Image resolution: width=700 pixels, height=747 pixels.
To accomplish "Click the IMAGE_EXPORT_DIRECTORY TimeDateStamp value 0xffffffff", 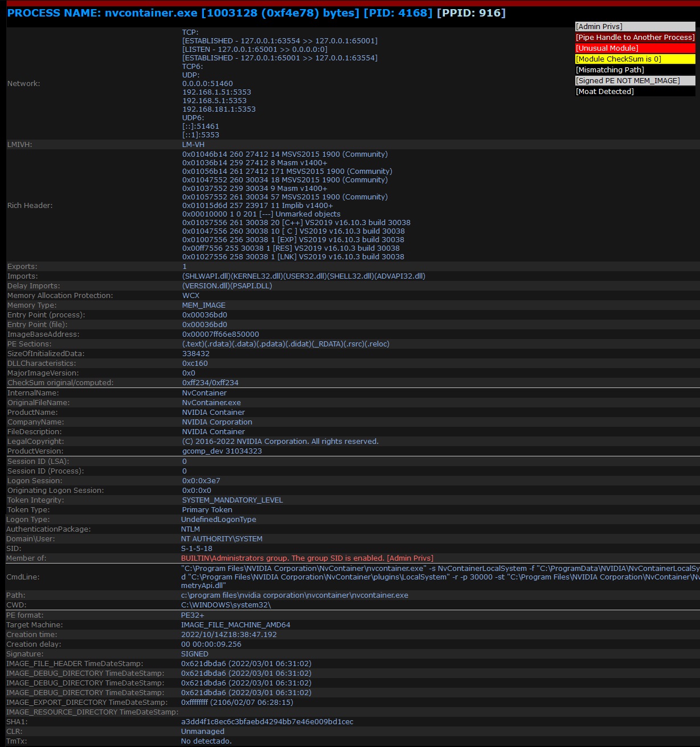I will point(237,703).
